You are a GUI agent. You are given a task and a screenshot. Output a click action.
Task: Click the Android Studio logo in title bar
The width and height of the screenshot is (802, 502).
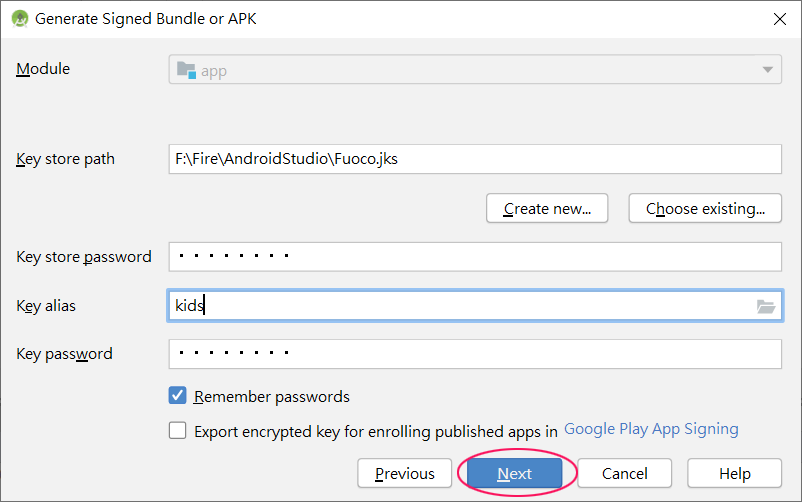point(20,19)
